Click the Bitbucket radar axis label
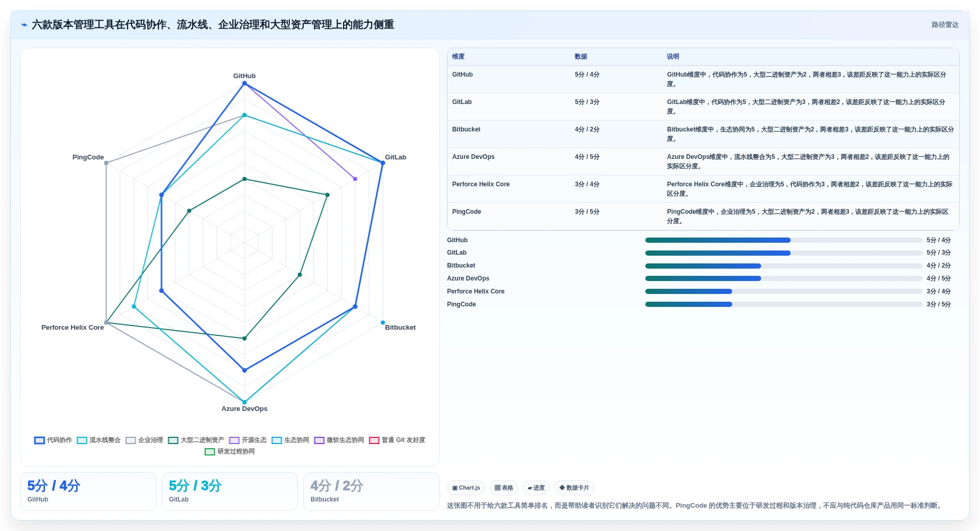This screenshot has height=531, width=980. pyautogui.click(x=400, y=328)
